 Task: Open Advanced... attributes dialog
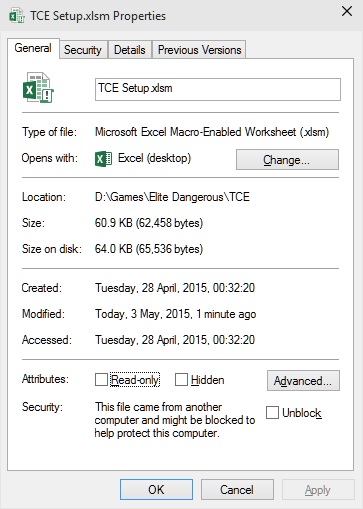point(303,380)
